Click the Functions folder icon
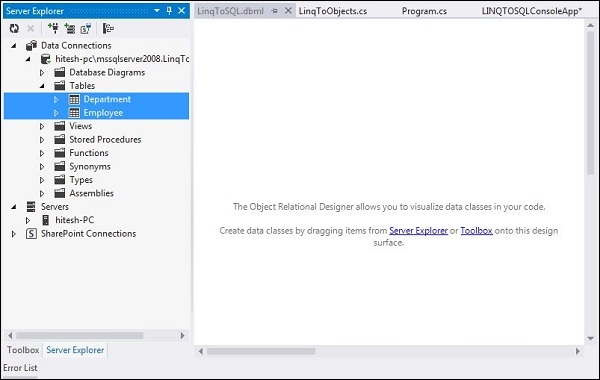Viewport: 600px width, 380px height. pos(59,153)
